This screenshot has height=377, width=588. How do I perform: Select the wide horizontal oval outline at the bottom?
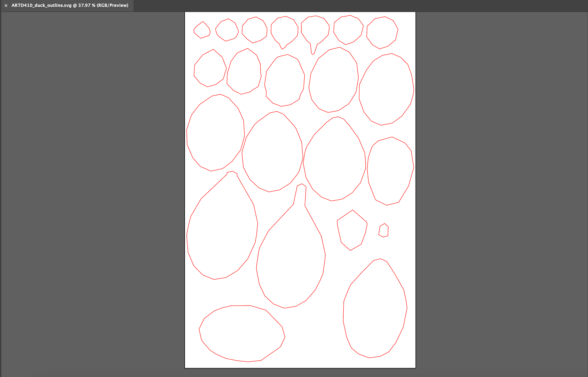click(242, 333)
